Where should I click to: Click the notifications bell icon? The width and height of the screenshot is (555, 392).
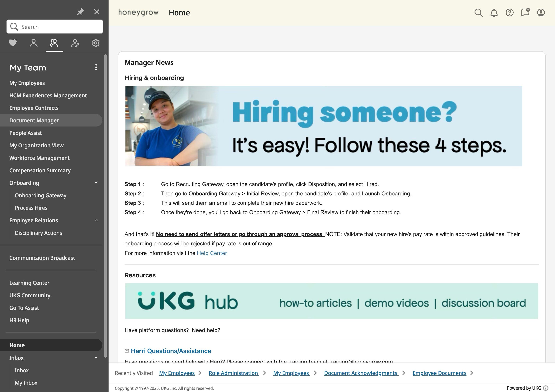494,12
